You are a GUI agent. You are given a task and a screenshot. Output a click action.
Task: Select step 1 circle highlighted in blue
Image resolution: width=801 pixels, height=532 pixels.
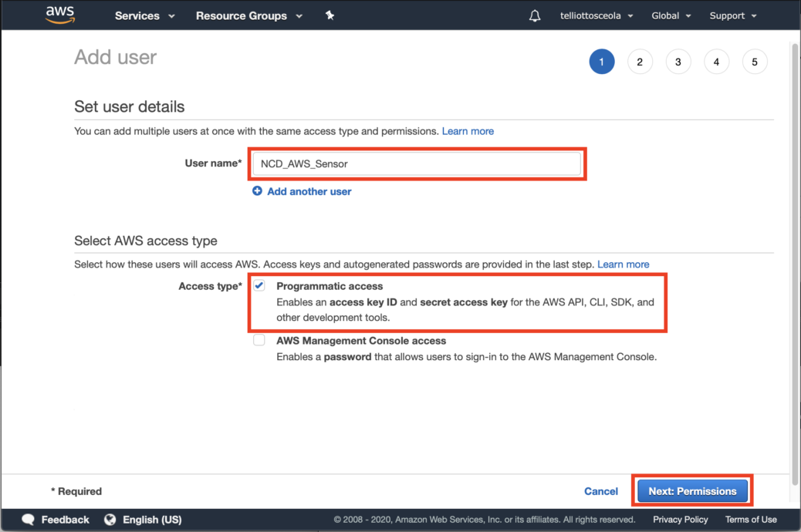[x=602, y=62]
